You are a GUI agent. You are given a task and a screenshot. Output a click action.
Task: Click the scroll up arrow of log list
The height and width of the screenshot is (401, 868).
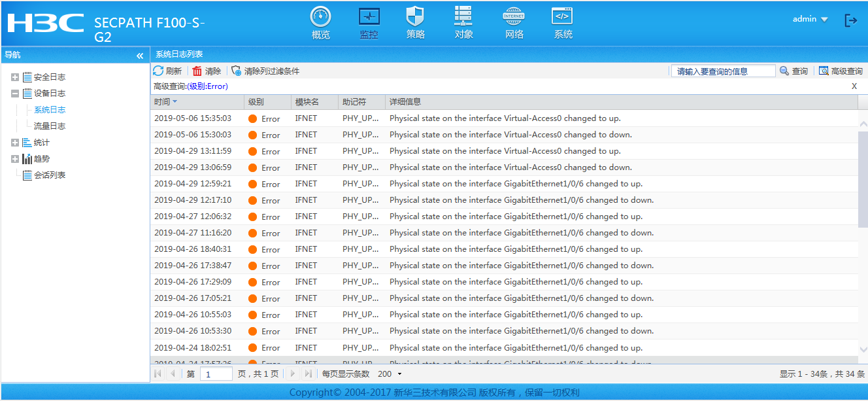point(863,124)
